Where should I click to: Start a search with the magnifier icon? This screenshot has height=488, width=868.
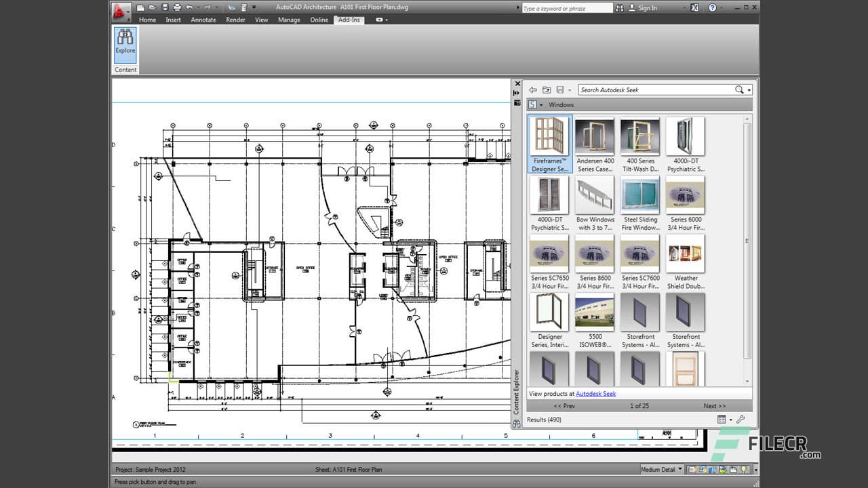739,89
